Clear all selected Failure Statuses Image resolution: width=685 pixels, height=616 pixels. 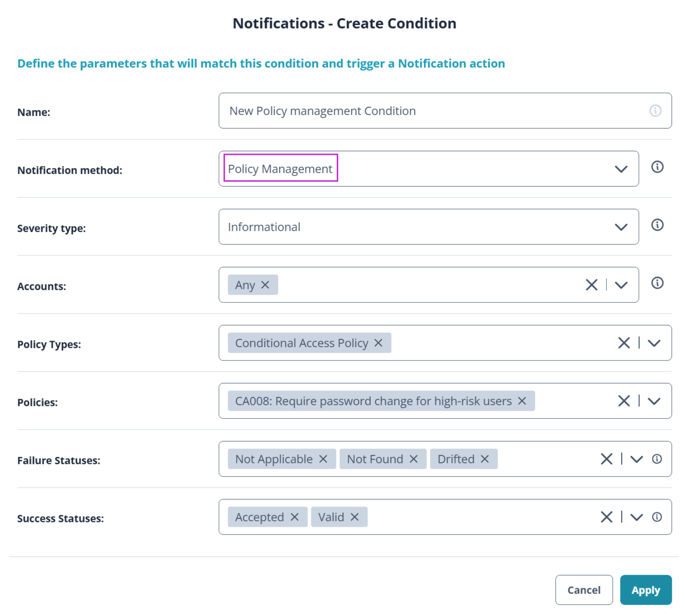[x=606, y=459]
